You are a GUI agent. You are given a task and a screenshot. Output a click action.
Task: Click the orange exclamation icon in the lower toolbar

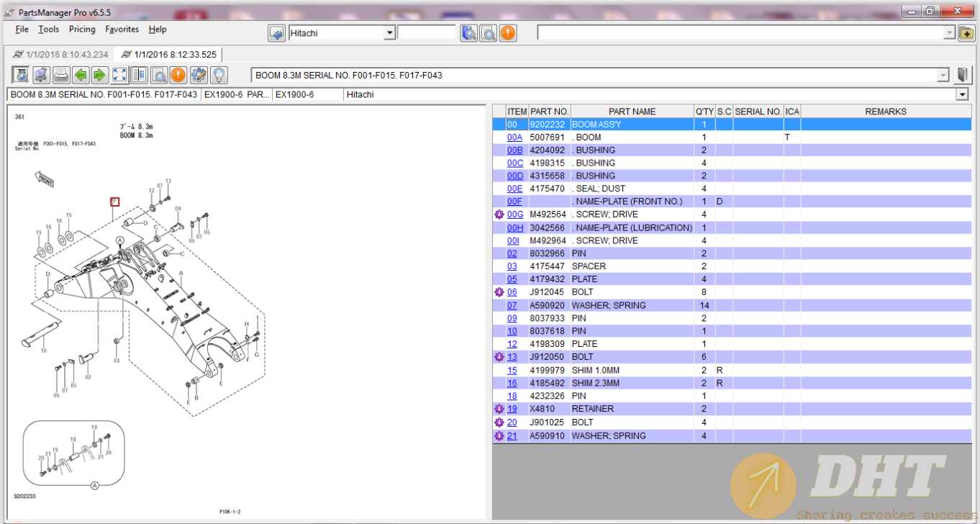click(178, 75)
